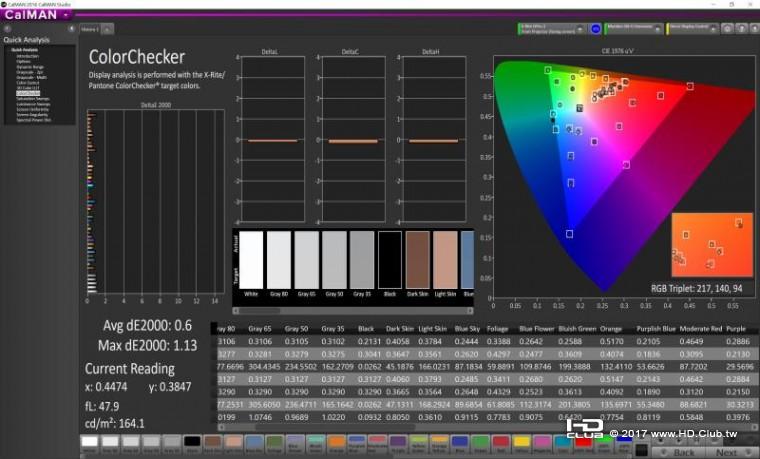Add a new history tab with plus
The width and height of the screenshot is (760, 459).
tap(108, 29)
